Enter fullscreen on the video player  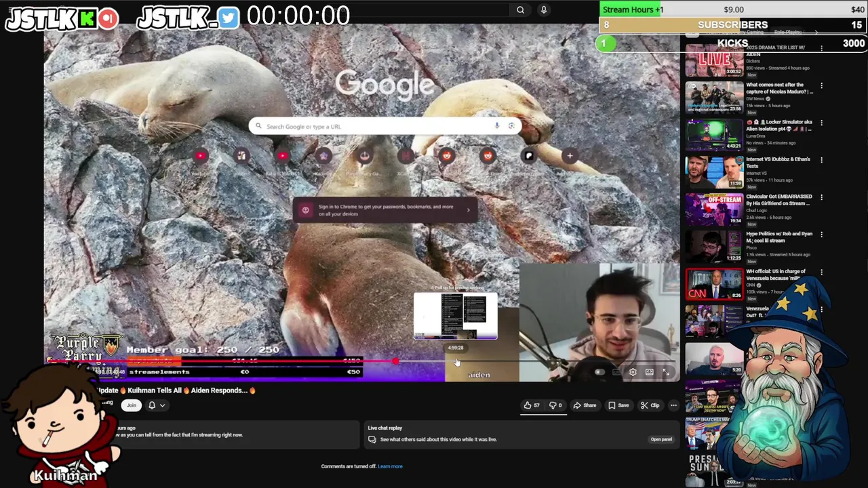(666, 372)
